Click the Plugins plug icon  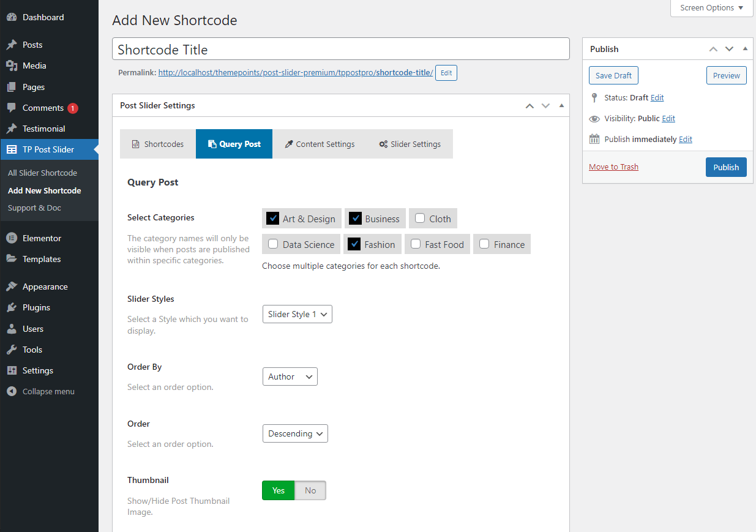[x=11, y=307]
